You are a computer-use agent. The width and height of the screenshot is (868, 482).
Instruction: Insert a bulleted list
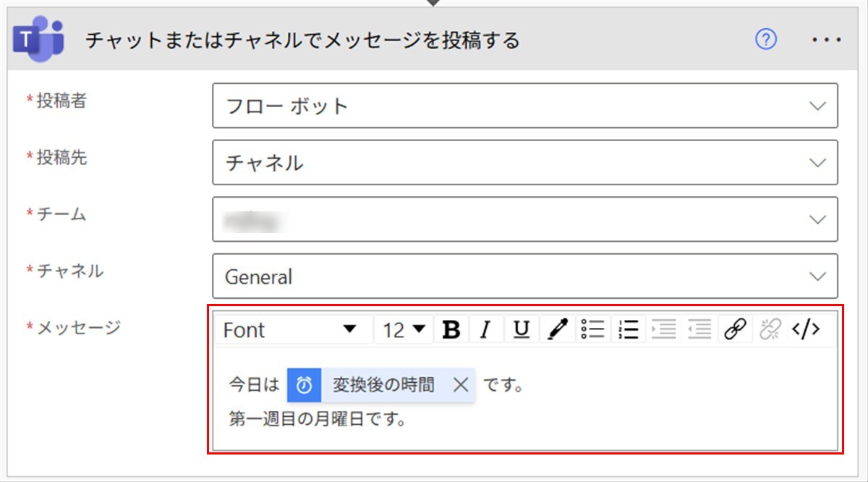coord(592,330)
